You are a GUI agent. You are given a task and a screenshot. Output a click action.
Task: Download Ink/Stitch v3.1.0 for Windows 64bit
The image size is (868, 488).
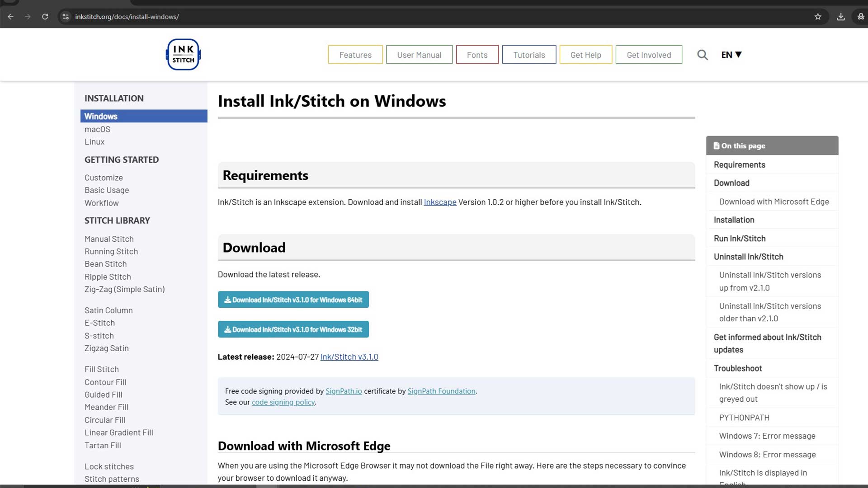tap(293, 300)
